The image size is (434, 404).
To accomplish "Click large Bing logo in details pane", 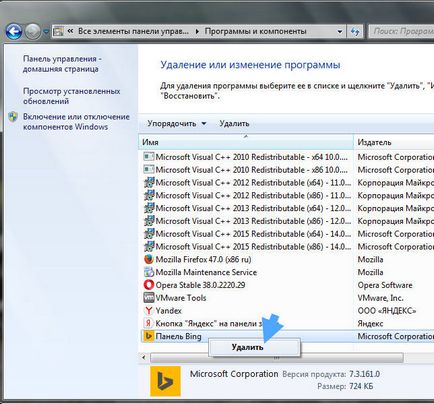I will point(165,381).
